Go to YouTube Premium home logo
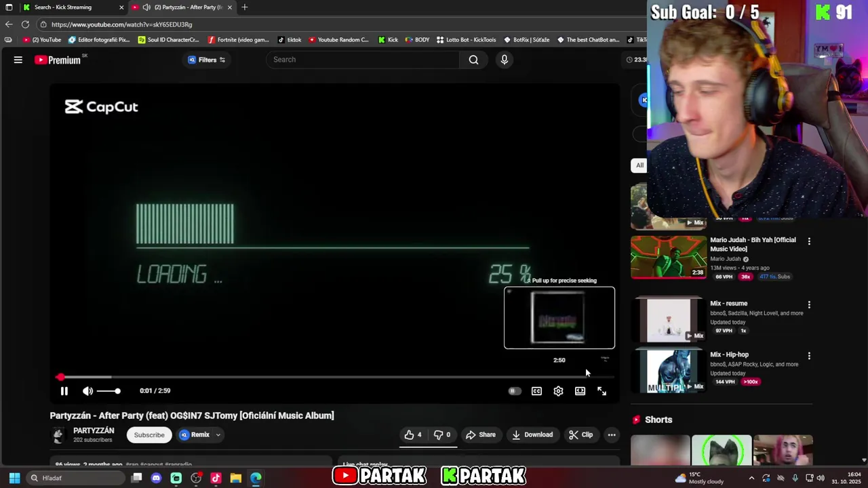The width and height of the screenshot is (868, 488). coord(58,60)
